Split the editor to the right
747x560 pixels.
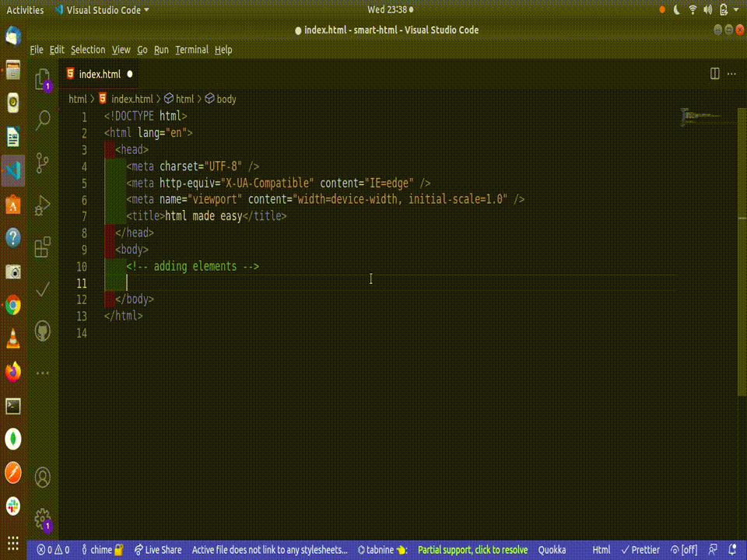(x=714, y=74)
